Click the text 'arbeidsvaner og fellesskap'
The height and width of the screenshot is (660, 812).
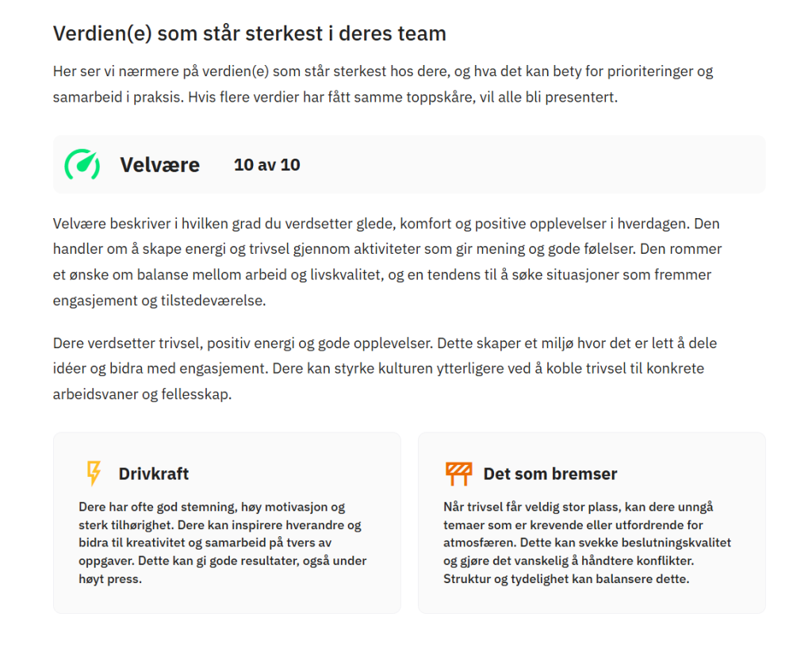(x=142, y=394)
